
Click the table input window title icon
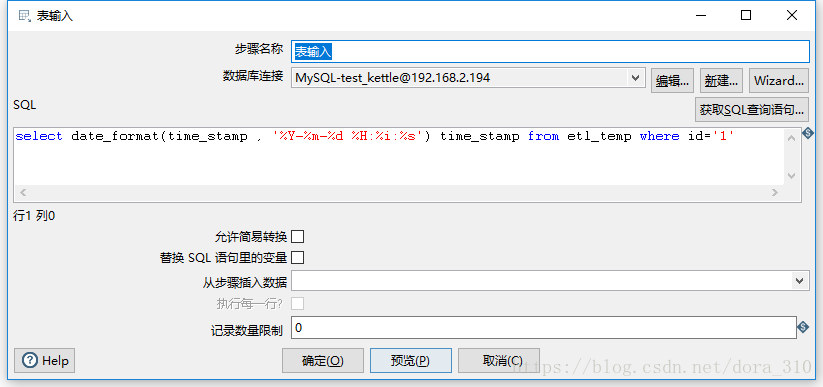[x=25, y=16]
